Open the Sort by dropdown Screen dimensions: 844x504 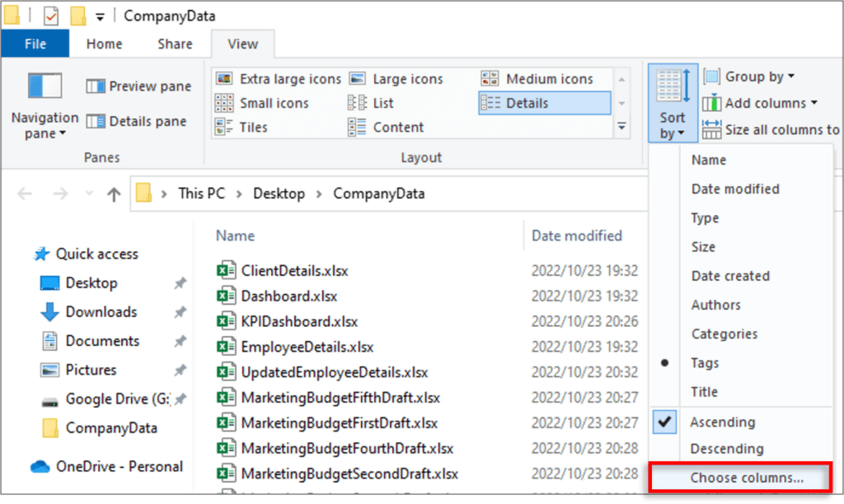pos(672,103)
